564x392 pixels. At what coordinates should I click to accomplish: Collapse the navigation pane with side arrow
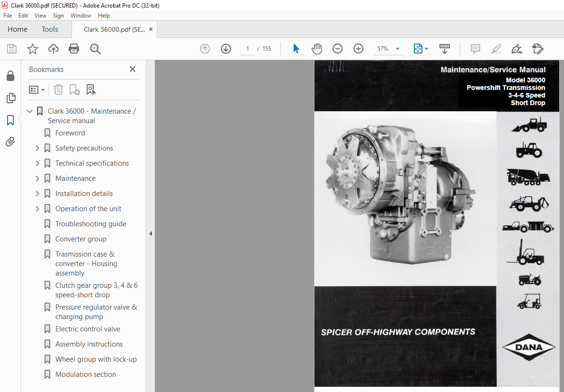coord(150,234)
